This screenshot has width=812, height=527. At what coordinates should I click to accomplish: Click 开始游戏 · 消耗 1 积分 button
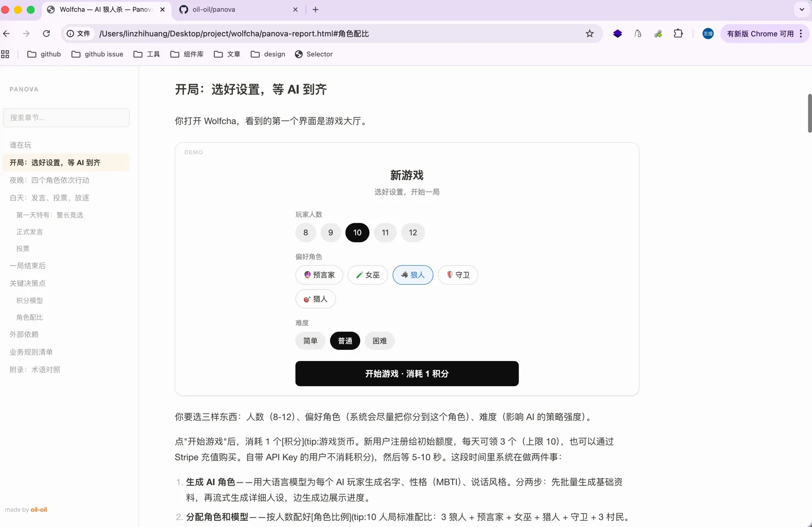(407, 374)
